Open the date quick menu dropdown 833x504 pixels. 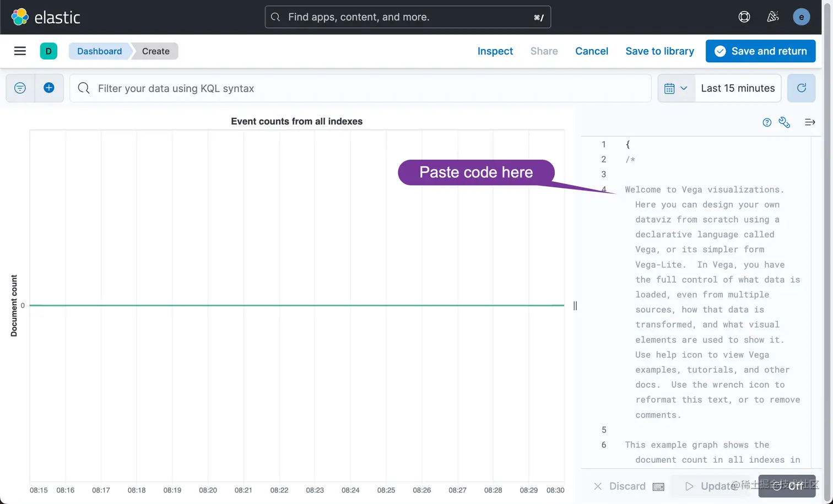tap(676, 88)
